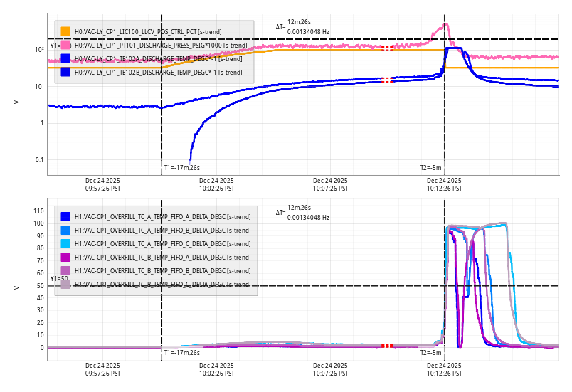
Task: Select the TC_B_TEMP_FIFO_B_DELTA_DEGC legend label text
Action: click(162, 271)
